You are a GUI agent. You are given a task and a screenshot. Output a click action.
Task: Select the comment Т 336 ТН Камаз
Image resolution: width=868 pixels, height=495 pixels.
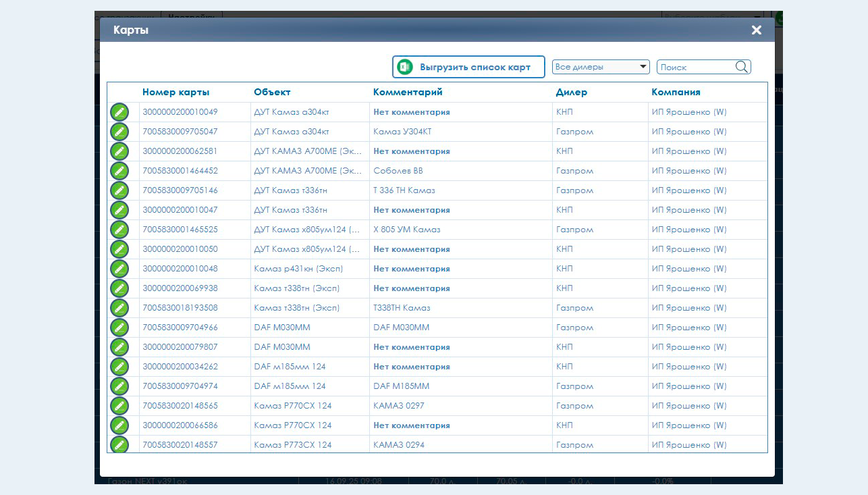pos(404,190)
